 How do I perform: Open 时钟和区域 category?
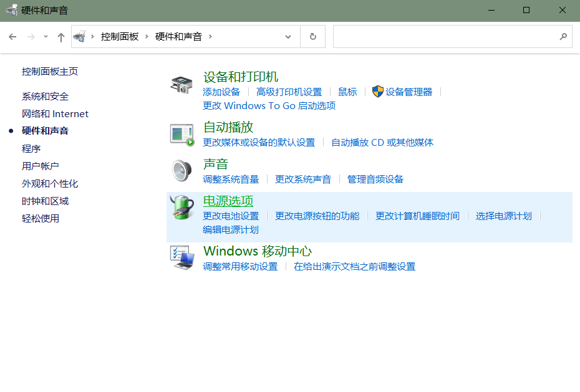(45, 201)
